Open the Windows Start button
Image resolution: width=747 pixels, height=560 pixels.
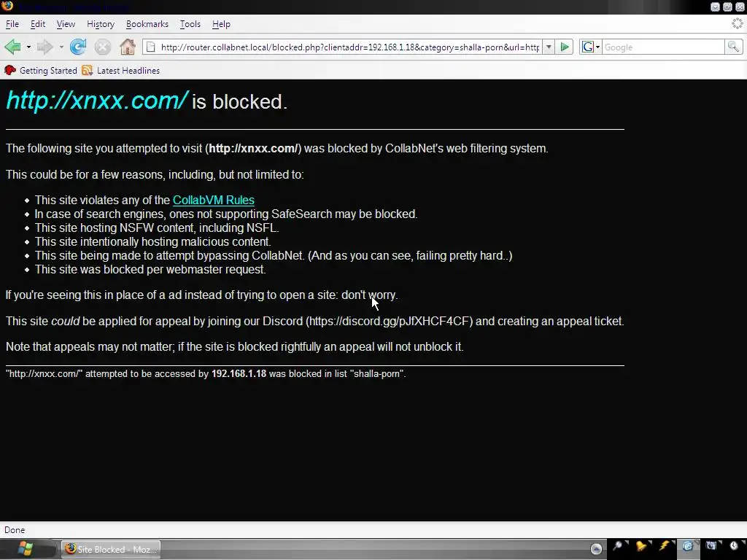(x=25, y=549)
